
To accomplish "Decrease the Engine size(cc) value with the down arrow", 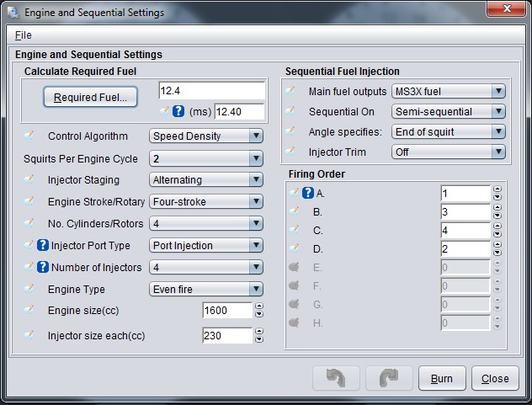I will click(x=259, y=314).
